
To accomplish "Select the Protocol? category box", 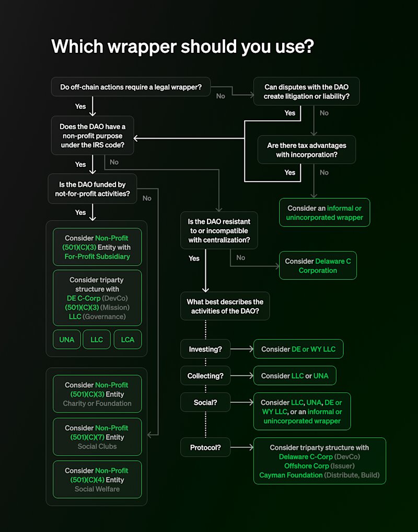I will 205,447.
